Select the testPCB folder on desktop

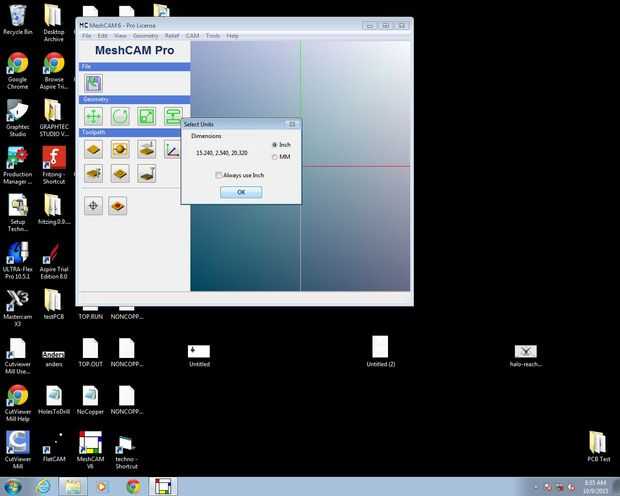coord(54,305)
